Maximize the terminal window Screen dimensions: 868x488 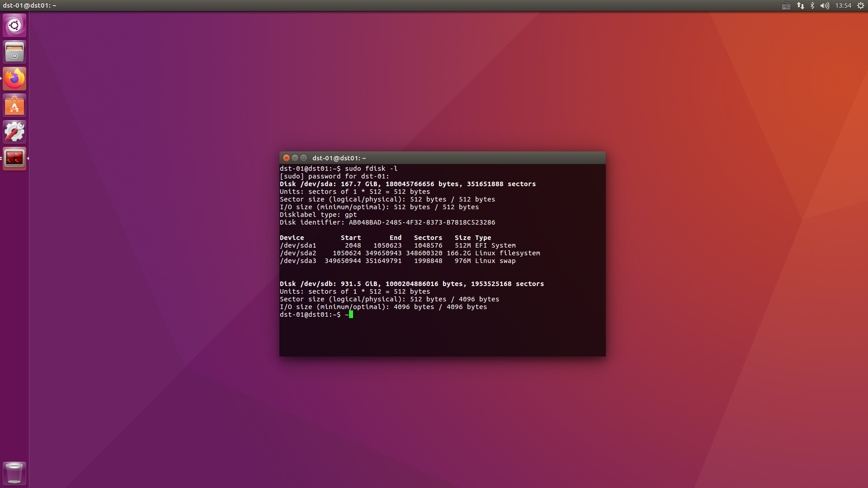click(x=304, y=158)
